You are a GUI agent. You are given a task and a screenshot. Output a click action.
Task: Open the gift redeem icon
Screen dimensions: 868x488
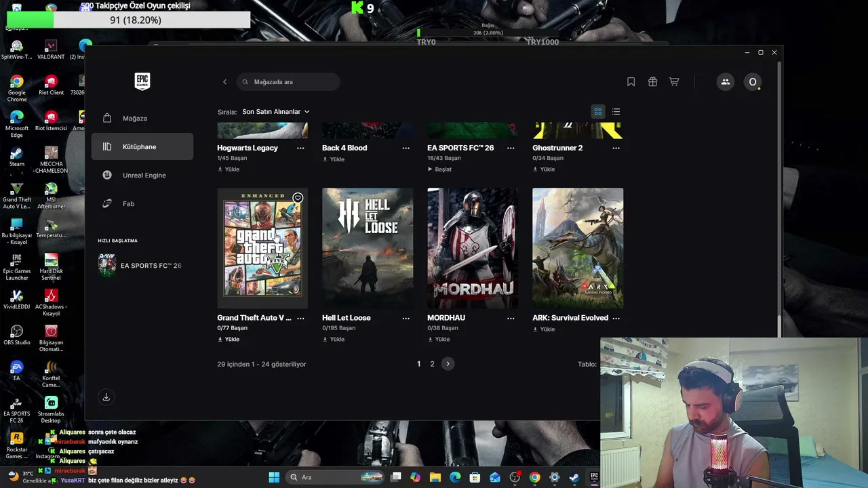652,82
